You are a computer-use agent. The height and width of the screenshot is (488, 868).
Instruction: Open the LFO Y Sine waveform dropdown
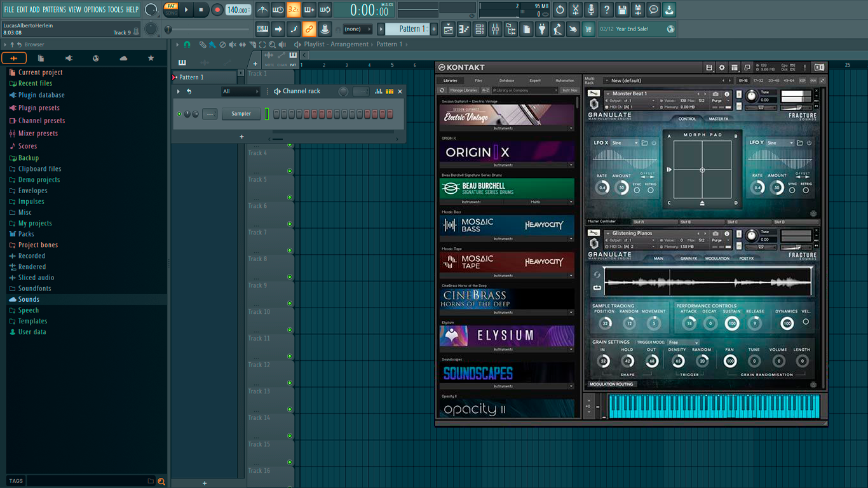780,143
